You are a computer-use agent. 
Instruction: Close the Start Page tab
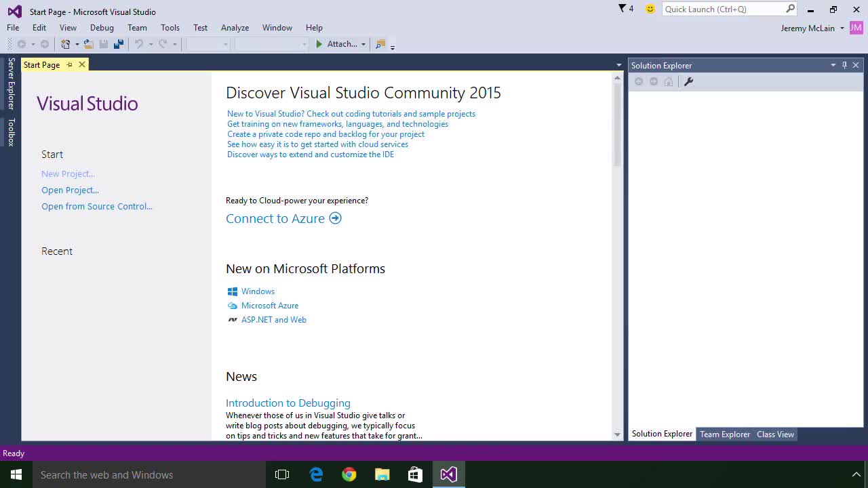82,64
